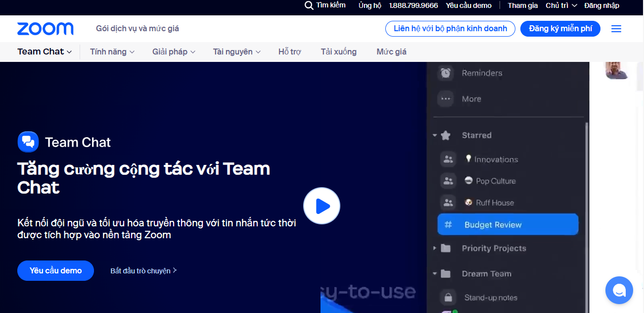Click the Priority Projects label

pos(494,248)
